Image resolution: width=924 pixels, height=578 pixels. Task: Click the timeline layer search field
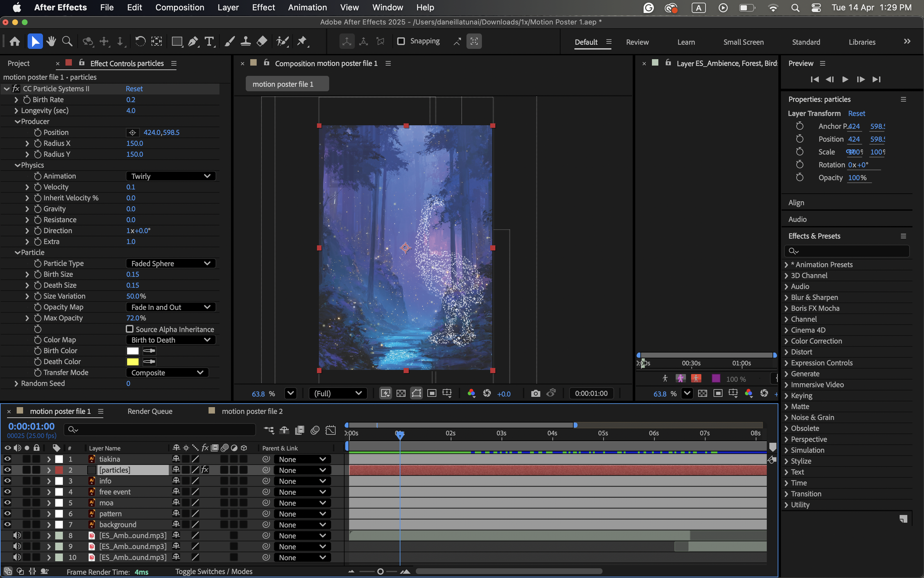coord(159,430)
